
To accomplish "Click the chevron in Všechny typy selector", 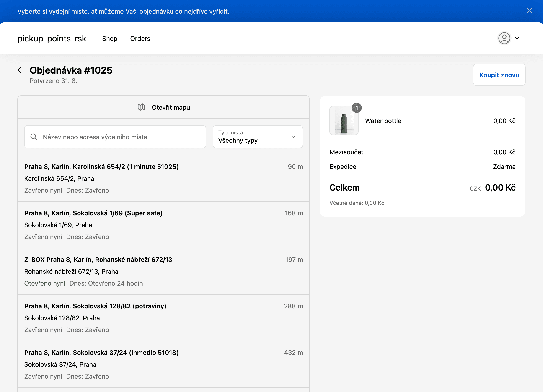I will 293,137.
